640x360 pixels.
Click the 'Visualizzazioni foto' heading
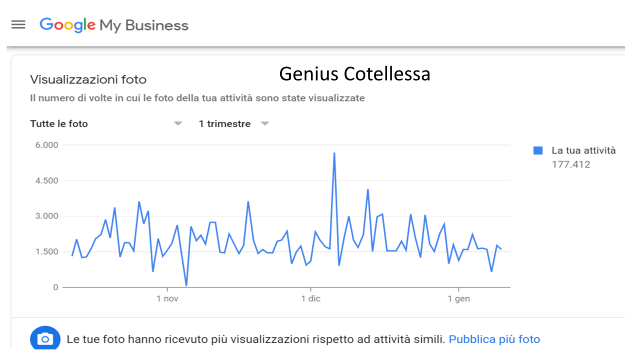tap(88, 80)
